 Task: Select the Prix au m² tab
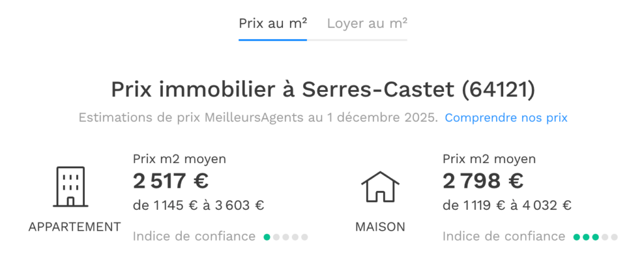click(272, 23)
